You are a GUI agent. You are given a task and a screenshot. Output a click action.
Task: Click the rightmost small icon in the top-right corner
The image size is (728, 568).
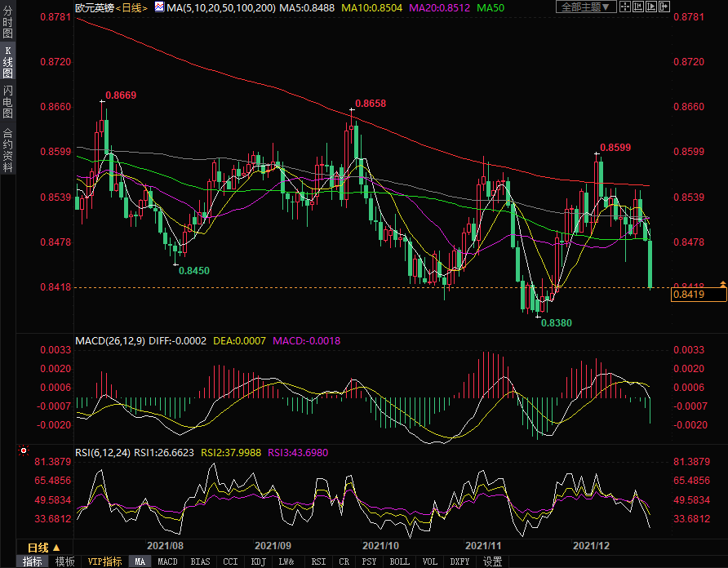[664, 7]
